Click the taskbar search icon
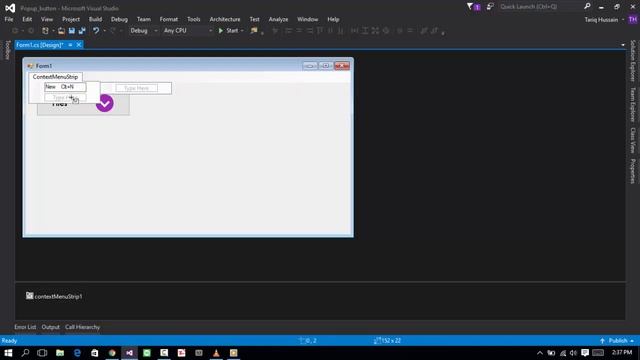This screenshot has height=360, width=640. tap(25, 353)
